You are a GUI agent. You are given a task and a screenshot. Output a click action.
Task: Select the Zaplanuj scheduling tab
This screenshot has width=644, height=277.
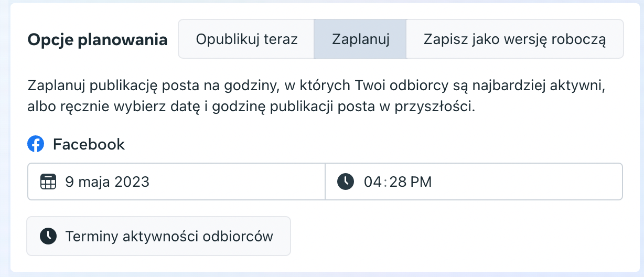(360, 39)
